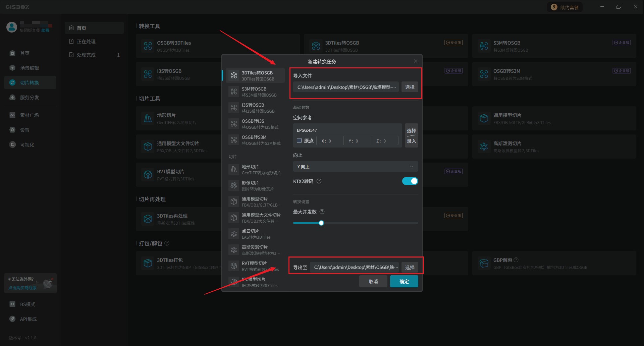Click the 导入文件 path input field
The height and width of the screenshot is (346, 644).
pos(346,87)
